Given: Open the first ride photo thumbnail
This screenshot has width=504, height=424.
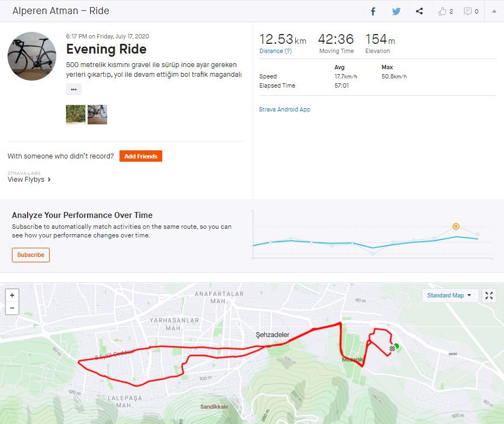Looking at the screenshot, I should click(x=76, y=115).
